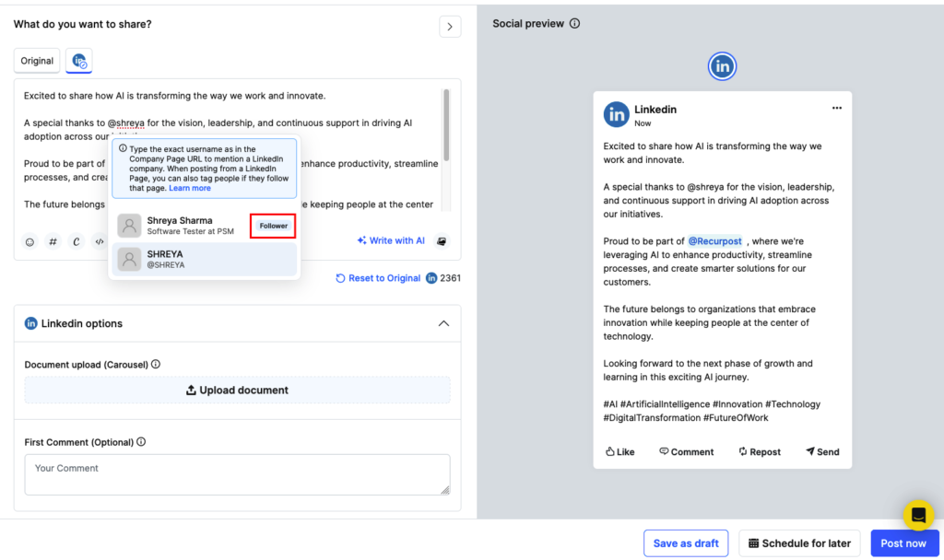
Task: Click the Like action in the preview
Action: point(619,451)
